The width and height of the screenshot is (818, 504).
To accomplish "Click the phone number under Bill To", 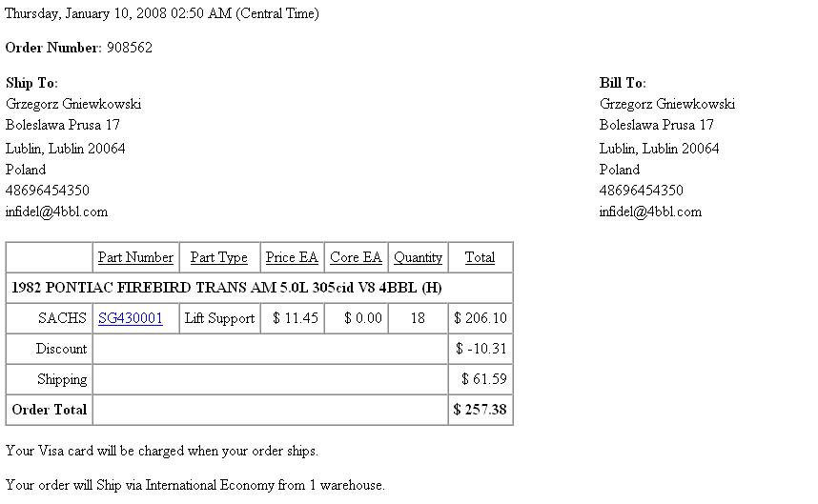I will point(641,191).
